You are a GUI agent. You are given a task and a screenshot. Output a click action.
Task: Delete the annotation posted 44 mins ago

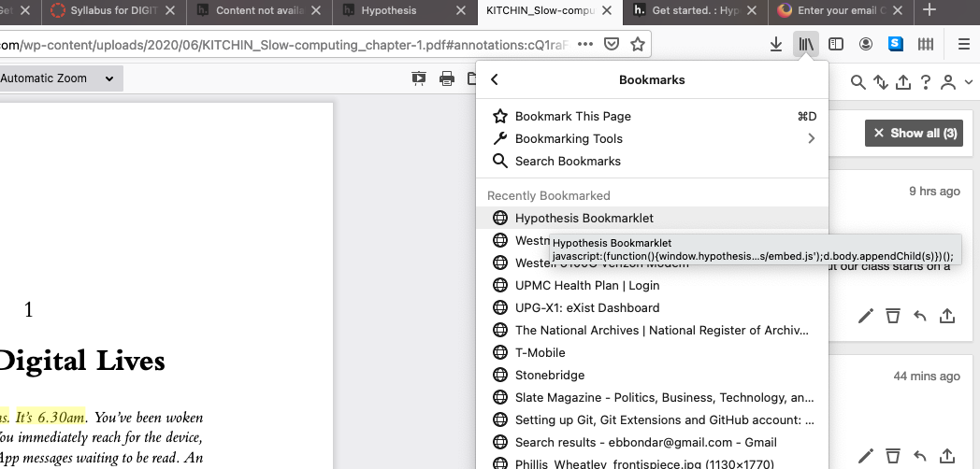(892, 457)
